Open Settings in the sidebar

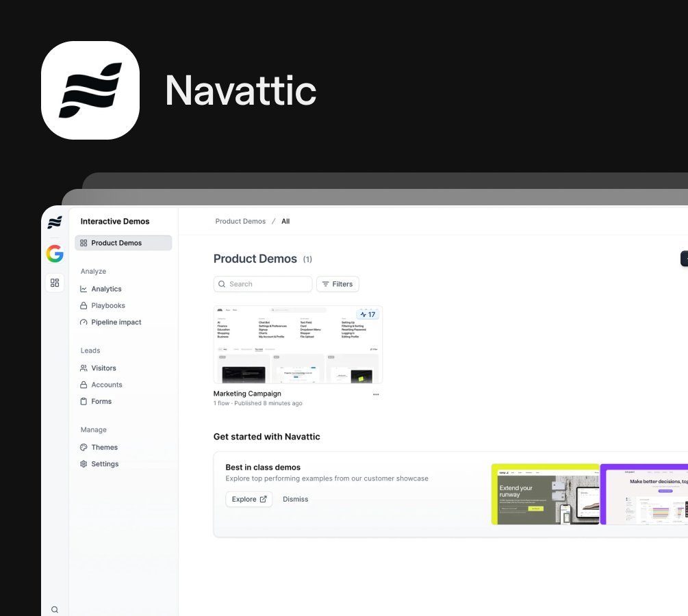105,464
